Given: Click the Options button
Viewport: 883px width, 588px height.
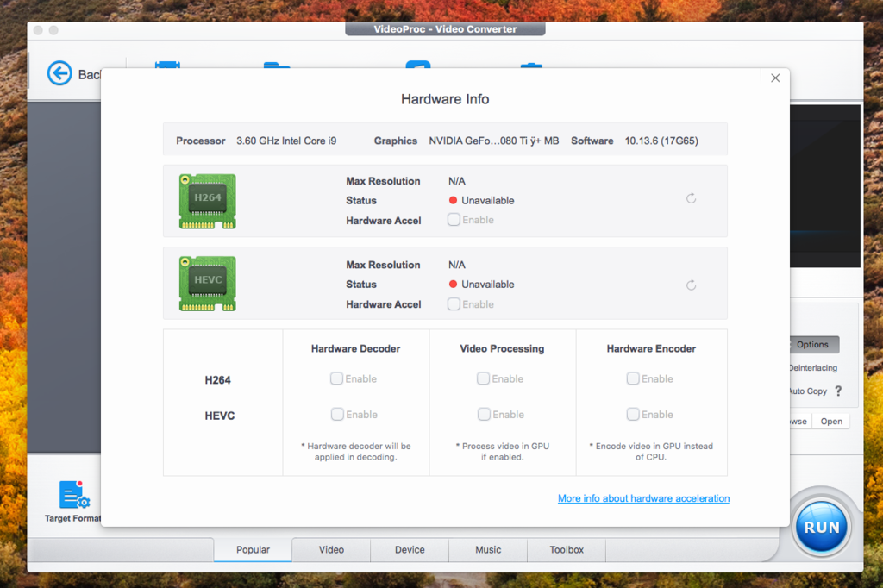Looking at the screenshot, I should (x=812, y=345).
